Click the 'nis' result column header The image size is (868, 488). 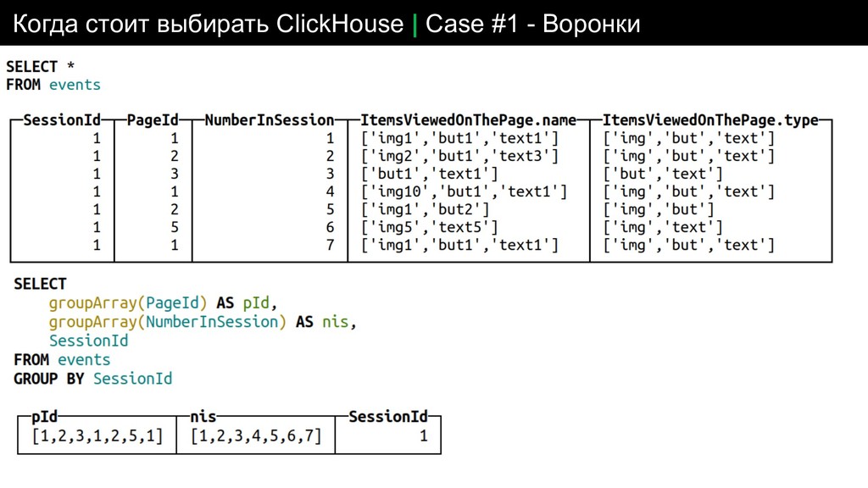[x=203, y=417]
